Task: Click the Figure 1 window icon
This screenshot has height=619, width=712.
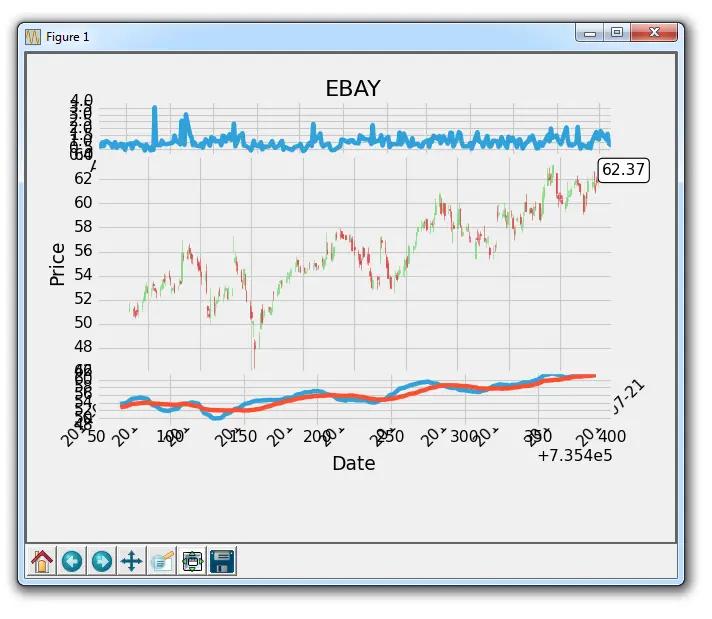Action: click(33, 37)
